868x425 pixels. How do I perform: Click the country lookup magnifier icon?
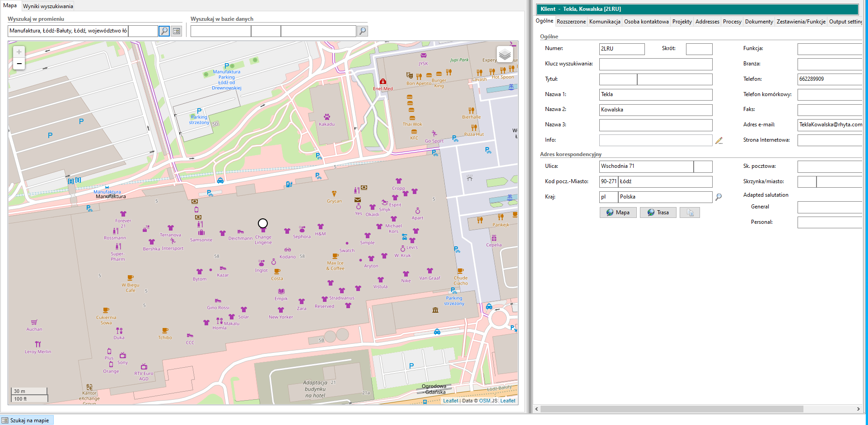(x=719, y=197)
